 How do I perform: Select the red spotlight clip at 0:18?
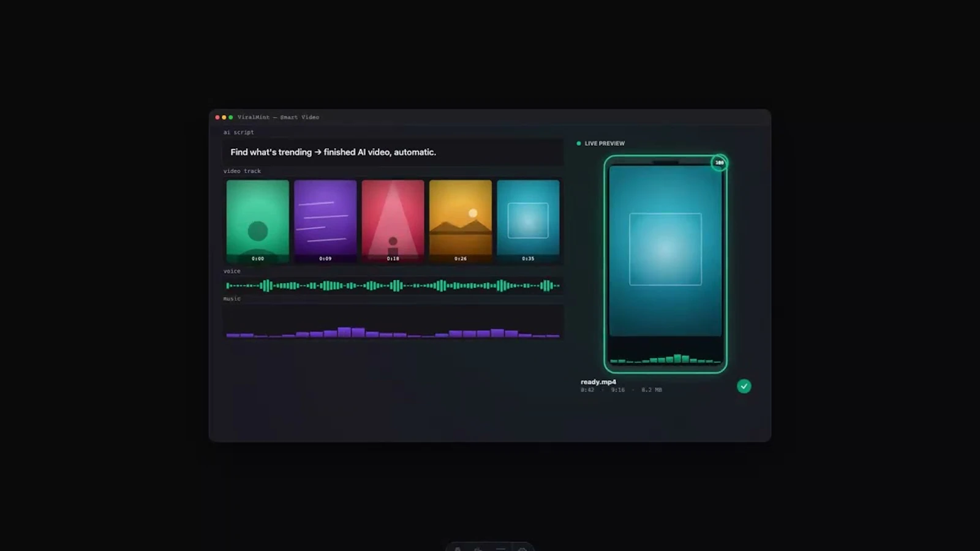click(x=393, y=221)
